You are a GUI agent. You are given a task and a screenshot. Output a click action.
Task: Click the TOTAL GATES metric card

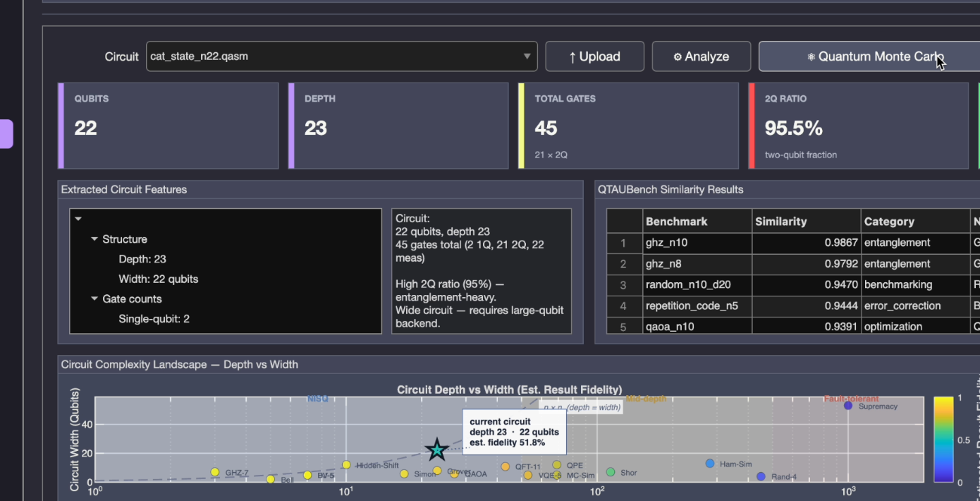pos(628,126)
